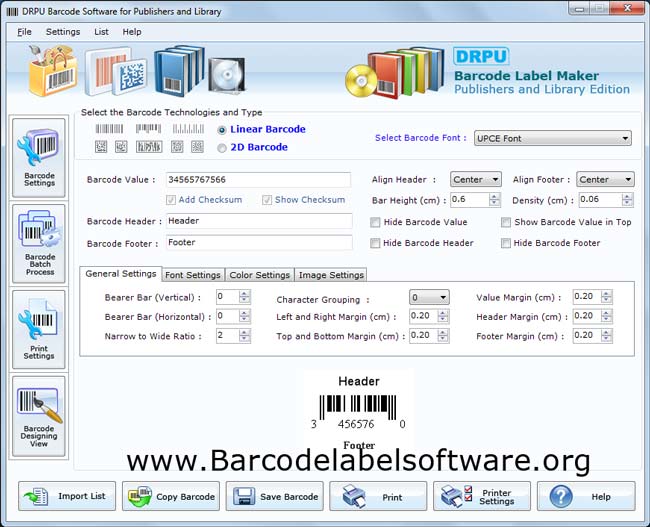Viewport: 650px width, 527px height.
Task: Open the Help menu
Action: (x=132, y=32)
